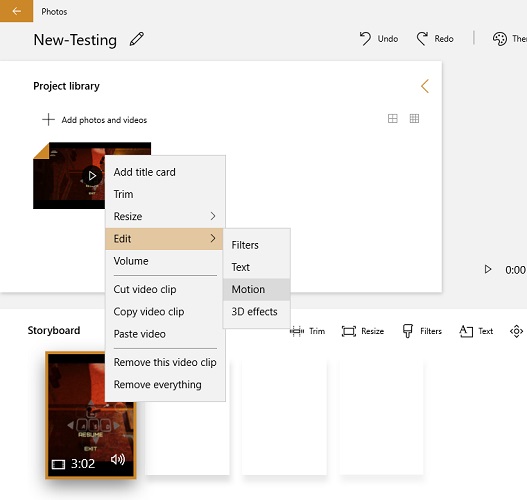527x500 pixels.
Task: Select Motion in the Edit submenu
Action: 256,289
